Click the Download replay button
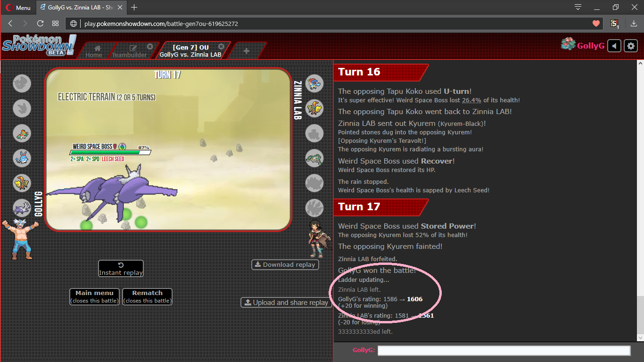Image resolution: width=644 pixels, height=362 pixels. coord(285,264)
